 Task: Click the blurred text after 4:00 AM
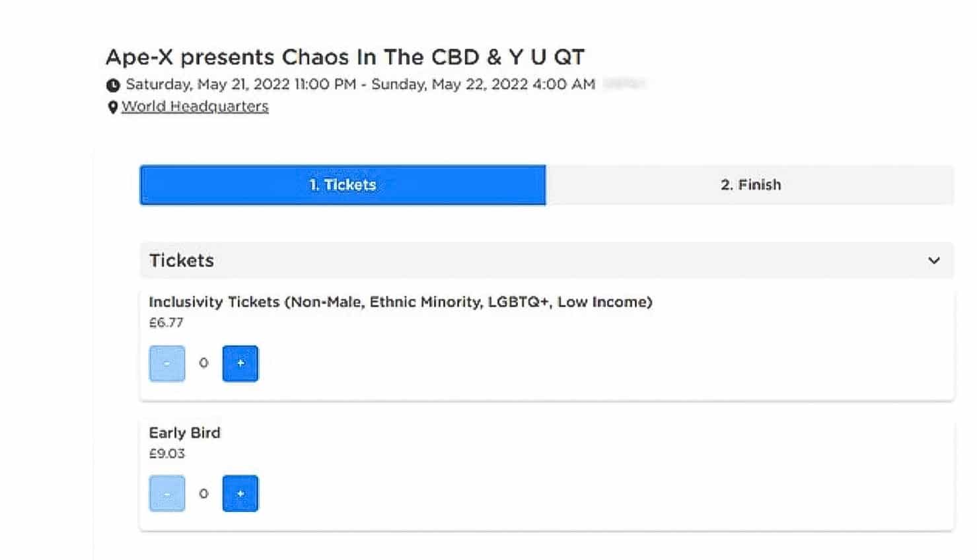click(x=624, y=84)
